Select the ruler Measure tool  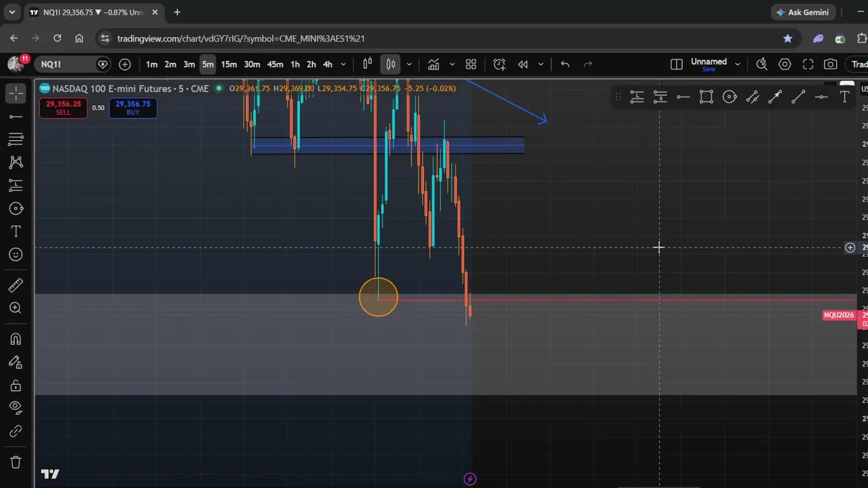(16, 285)
